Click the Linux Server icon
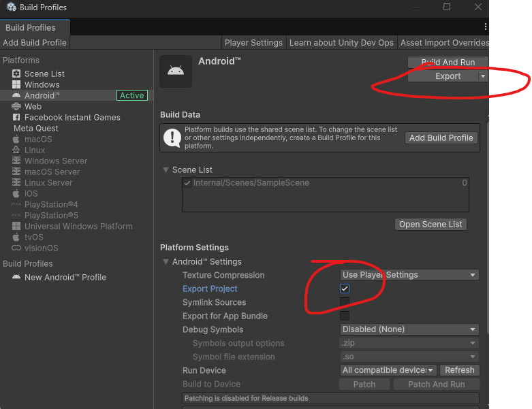This screenshot has height=409, width=532. 16,182
